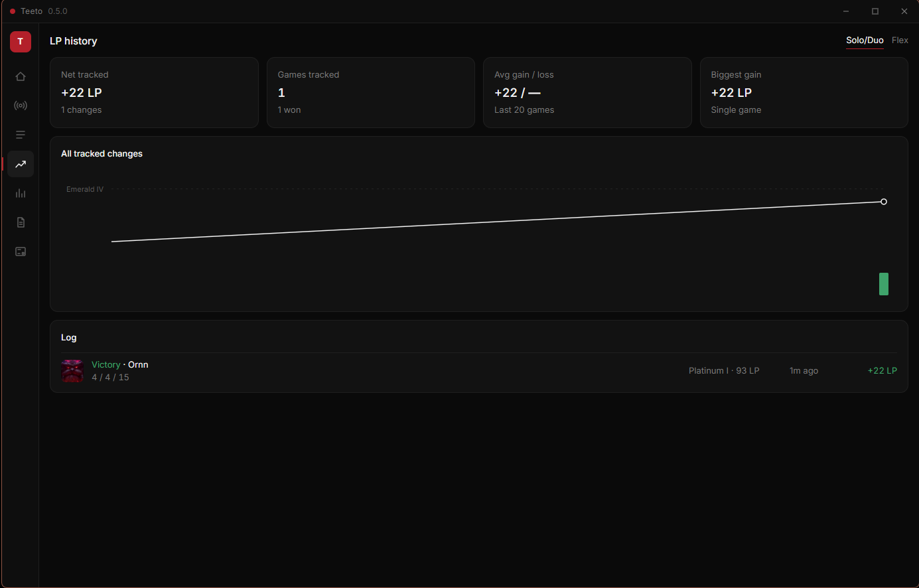The width and height of the screenshot is (919, 588).
Task: Maximize the Teeto window
Action: [x=875, y=11]
